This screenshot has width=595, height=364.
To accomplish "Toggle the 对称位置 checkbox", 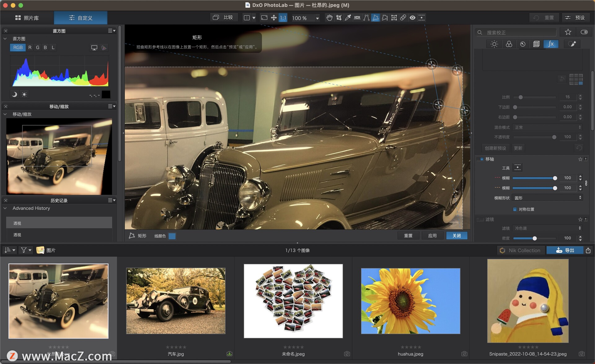I will pos(513,208).
